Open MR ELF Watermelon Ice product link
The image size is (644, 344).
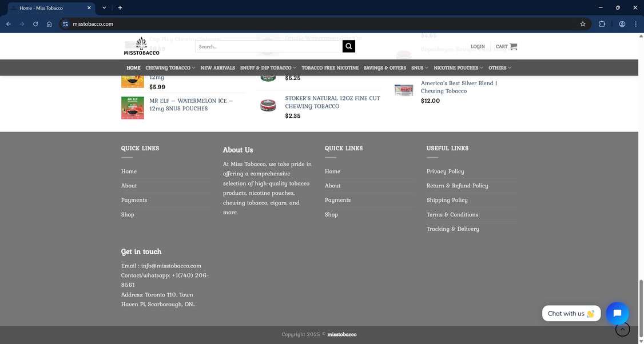tap(191, 105)
